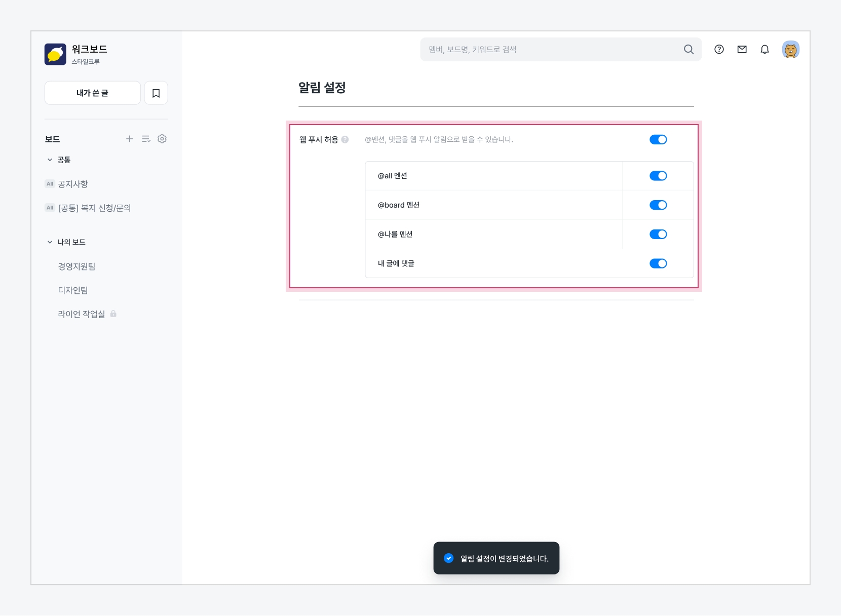
Task: Disable the 웹 푸시 허용 toggle
Action: coord(658,140)
